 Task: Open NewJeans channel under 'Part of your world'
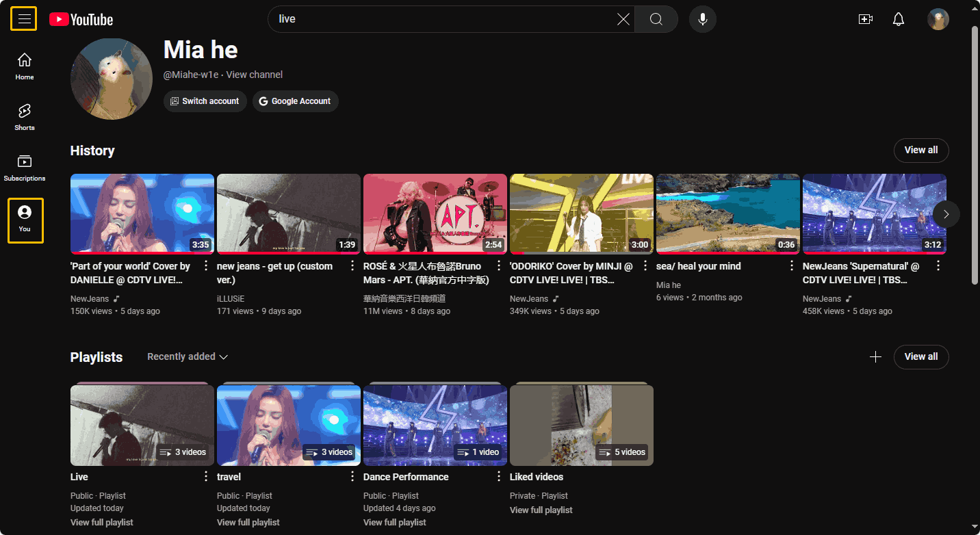(90, 299)
